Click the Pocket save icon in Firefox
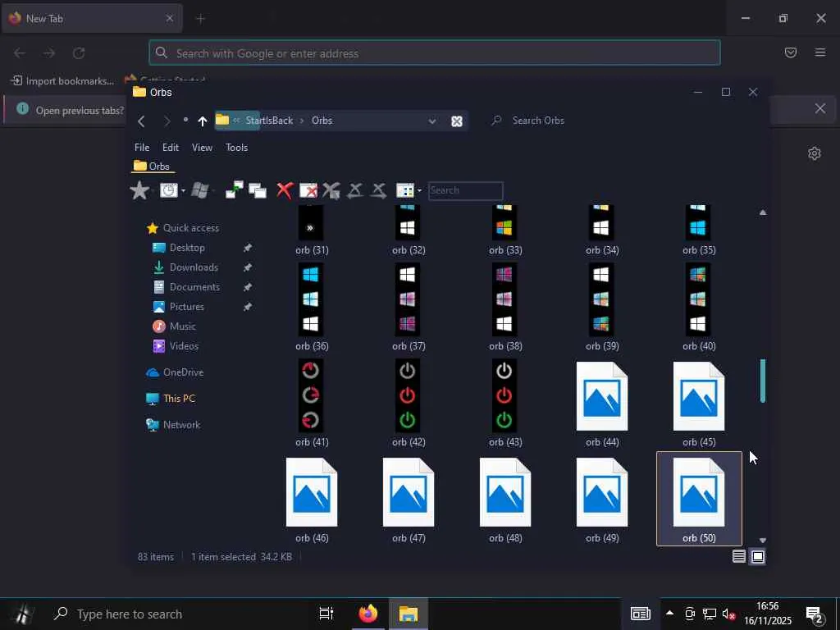Screen dimensions: 840x630 [x=791, y=52]
